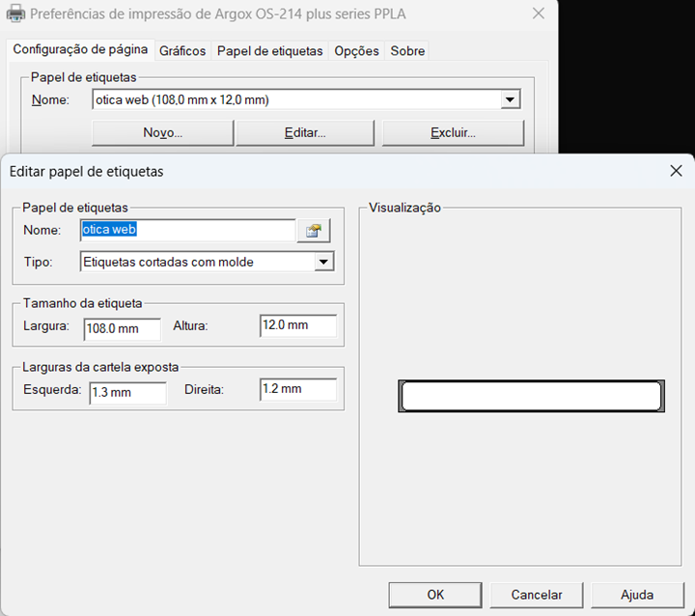Go to the Sobre tab
The image size is (695, 616).
point(407,51)
